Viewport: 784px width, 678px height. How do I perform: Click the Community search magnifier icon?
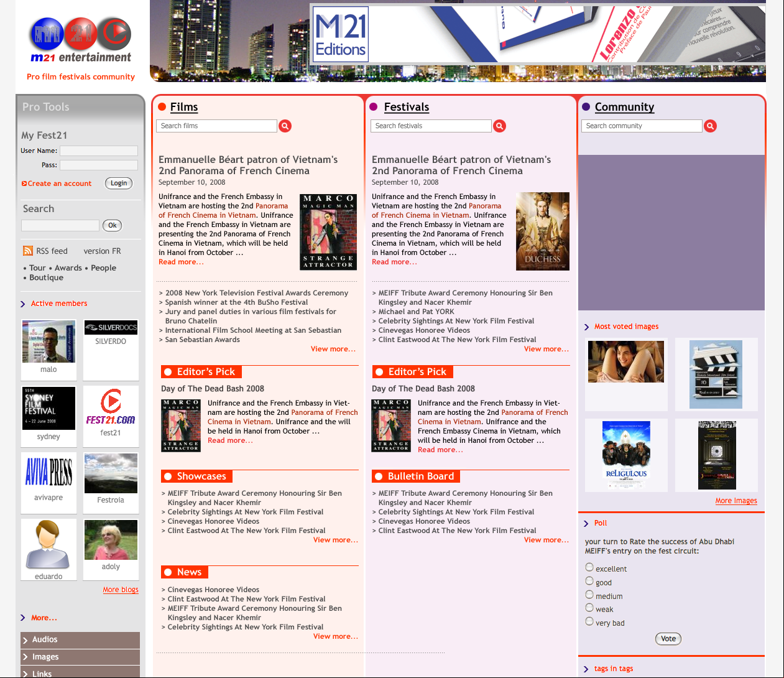pyautogui.click(x=711, y=126)
